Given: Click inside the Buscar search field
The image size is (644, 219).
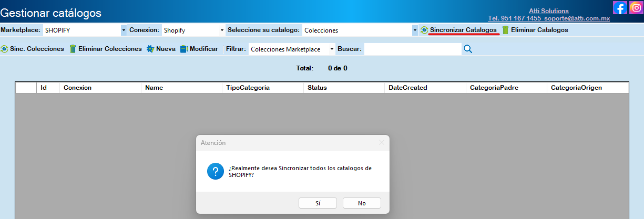Looking at the screenshot, I should (412, 49).
